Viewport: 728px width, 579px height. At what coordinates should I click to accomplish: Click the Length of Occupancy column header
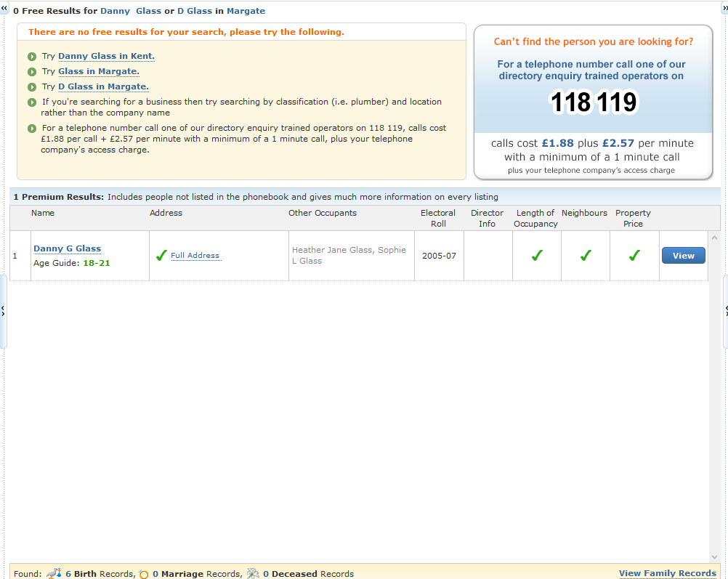(535, 218)
